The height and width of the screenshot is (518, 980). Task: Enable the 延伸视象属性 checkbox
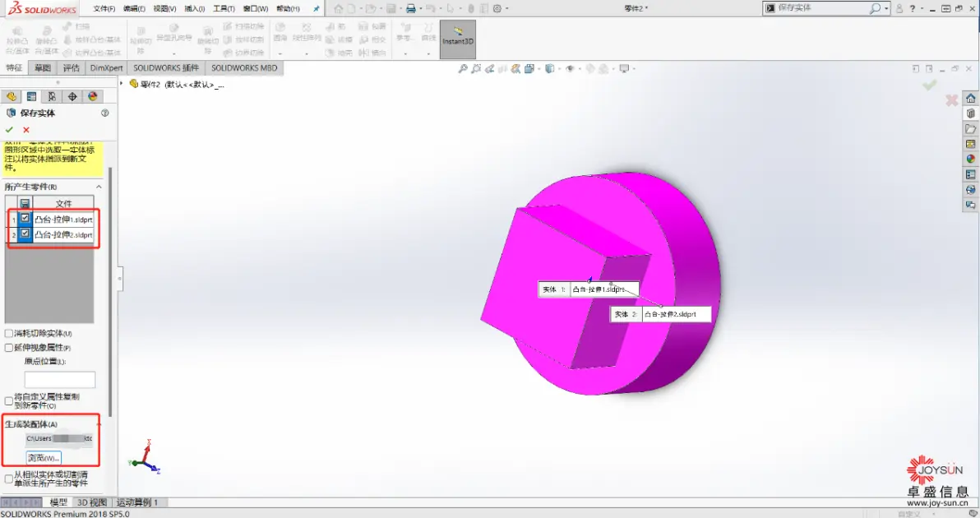pyautogui.click(x=9, y=348)
